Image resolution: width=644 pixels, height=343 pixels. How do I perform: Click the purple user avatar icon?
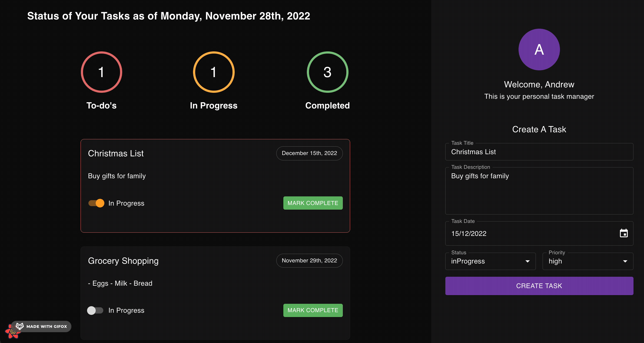pyautogui.click(x=539, y=48)
